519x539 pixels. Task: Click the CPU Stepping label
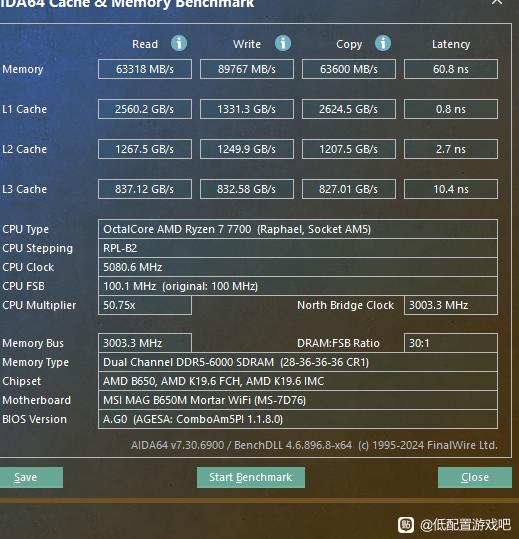37,248
